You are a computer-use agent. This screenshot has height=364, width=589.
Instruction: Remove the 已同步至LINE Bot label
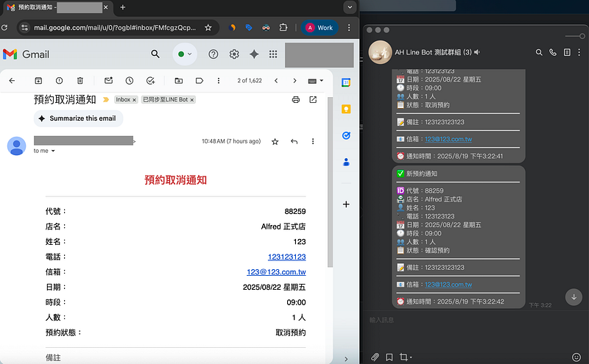(x=192, y=100)
